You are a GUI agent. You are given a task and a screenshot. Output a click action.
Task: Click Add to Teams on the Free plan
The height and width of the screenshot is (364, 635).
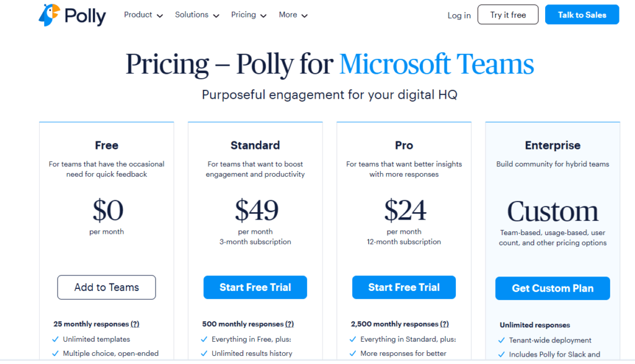(106, 287)
